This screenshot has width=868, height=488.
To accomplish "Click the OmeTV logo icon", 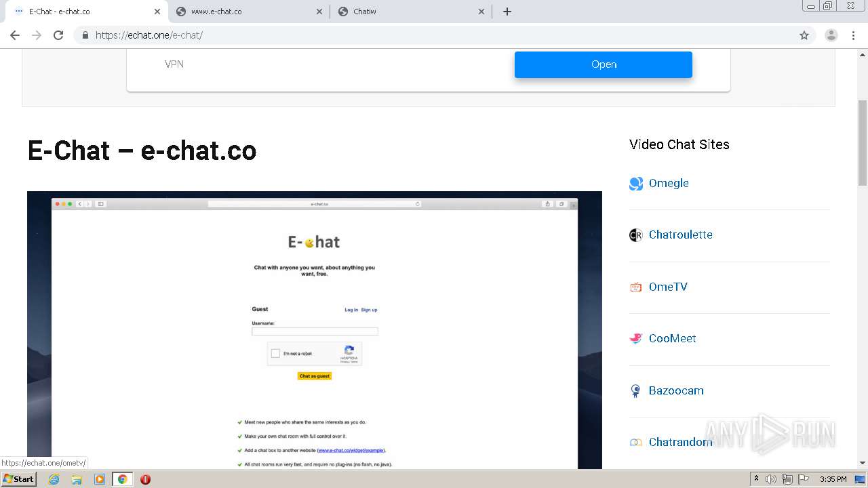I will click(636, 287).
